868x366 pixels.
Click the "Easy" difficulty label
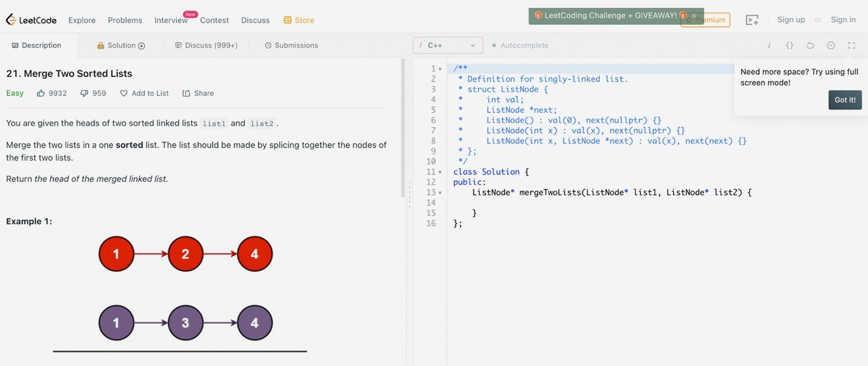click(15, 93)
